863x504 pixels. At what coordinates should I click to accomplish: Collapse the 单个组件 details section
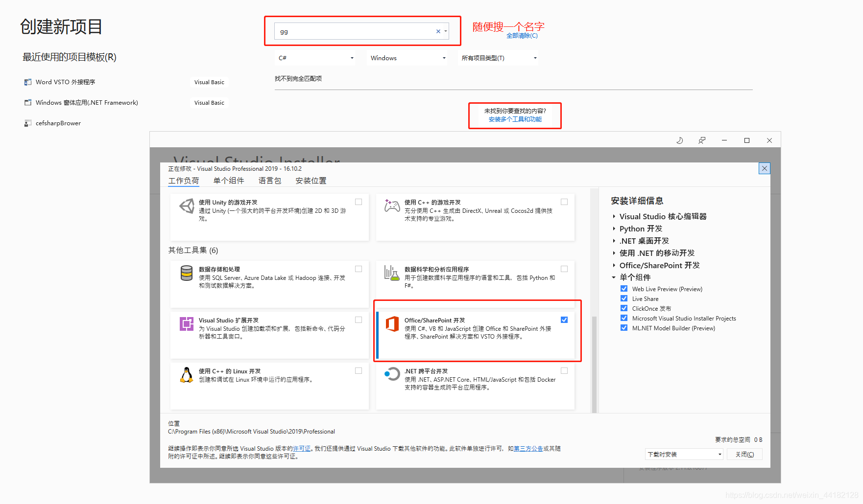[614, 277]
